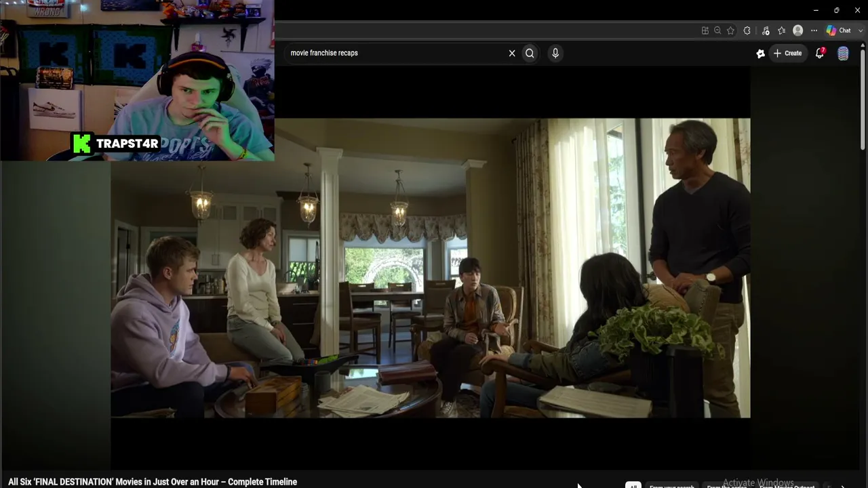Open browser Settings and more menu

(x=814, y=30)
